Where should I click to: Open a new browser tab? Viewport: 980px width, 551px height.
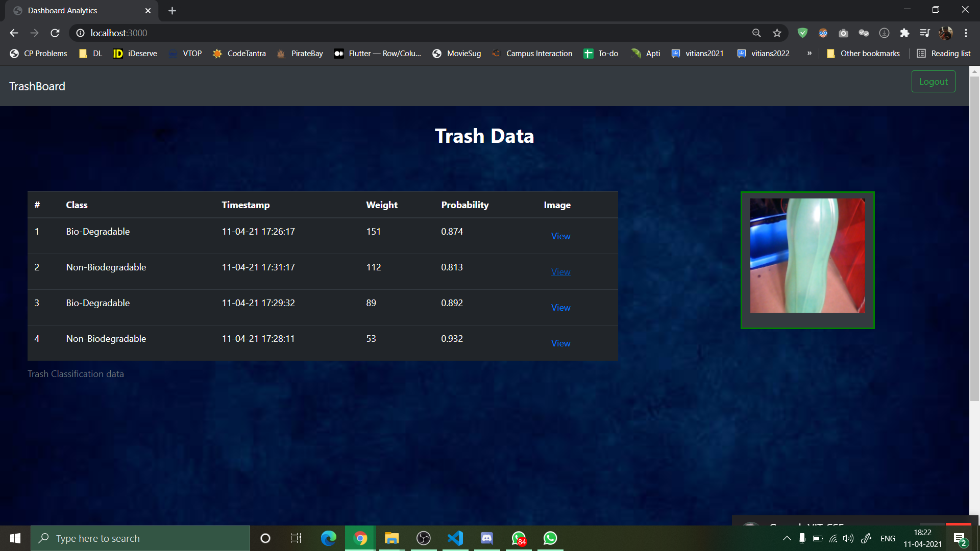[x=172, y=11]
